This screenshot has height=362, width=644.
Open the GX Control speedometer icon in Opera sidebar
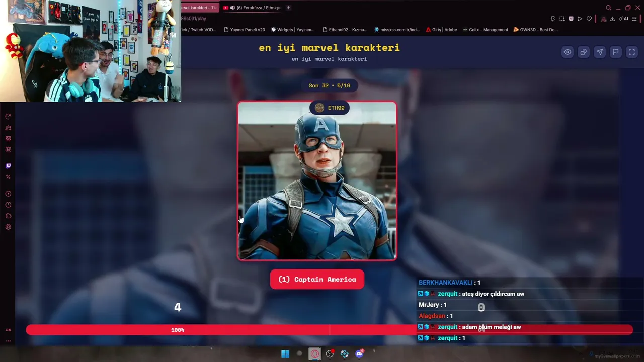click(8, 117)
